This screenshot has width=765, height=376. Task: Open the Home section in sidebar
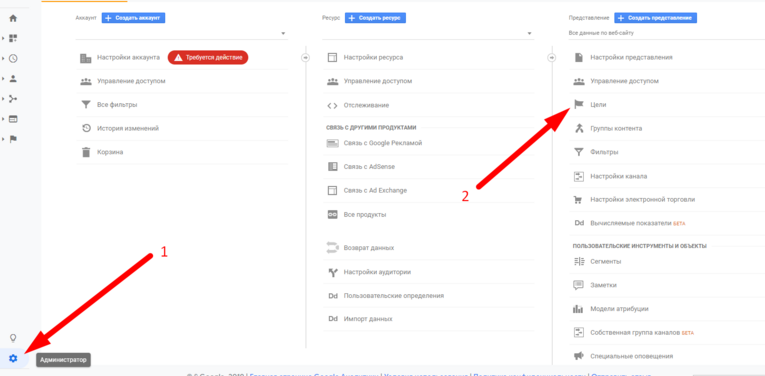tap(13, 18)
